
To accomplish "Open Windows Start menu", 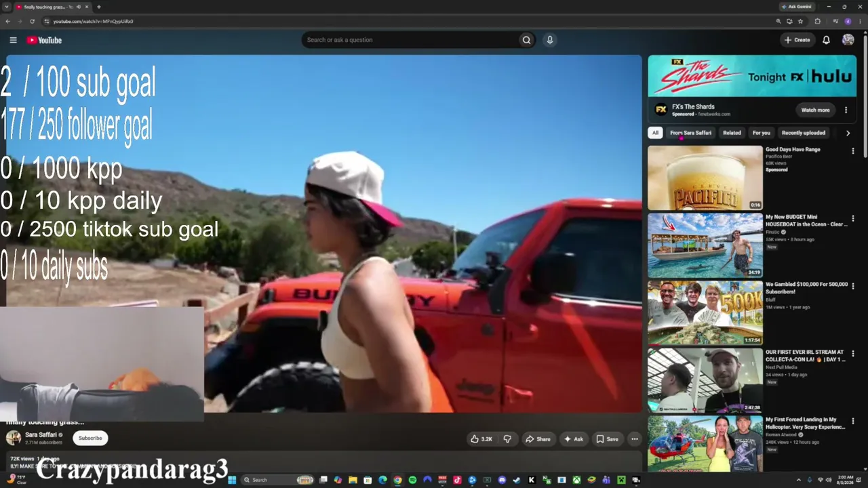I will click(231, 480).
